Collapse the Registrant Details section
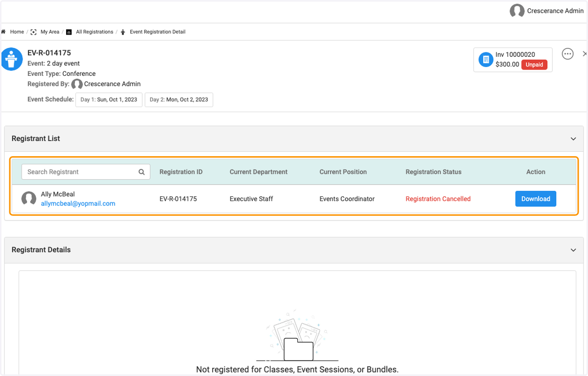The height and width of the screenshot is (376, 588). tap(573, 250)
